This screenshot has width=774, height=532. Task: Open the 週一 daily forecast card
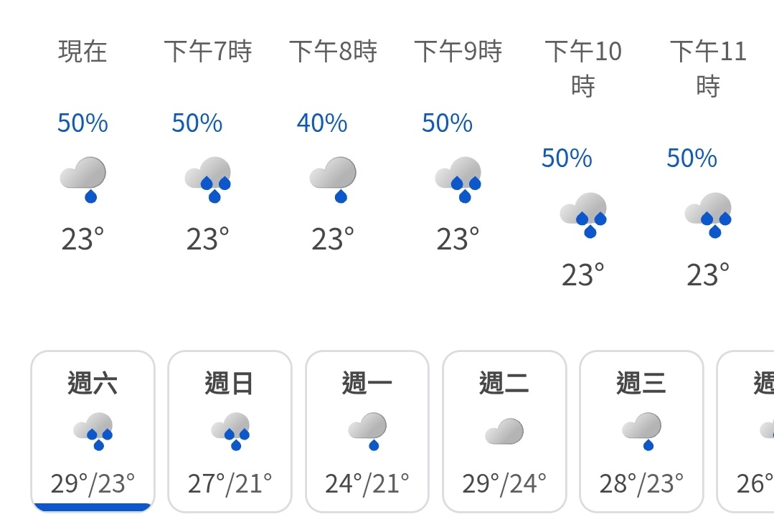click(x=367, y=432)
